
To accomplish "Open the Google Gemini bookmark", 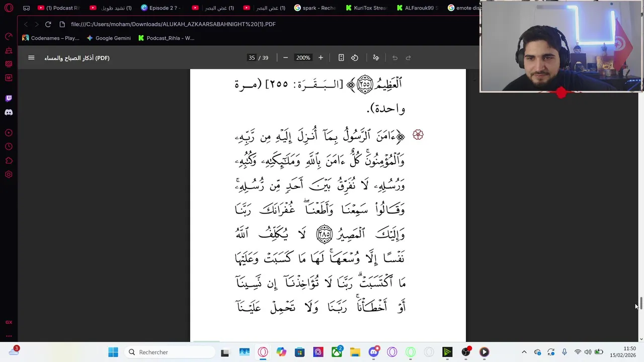I will pos(109,38).
